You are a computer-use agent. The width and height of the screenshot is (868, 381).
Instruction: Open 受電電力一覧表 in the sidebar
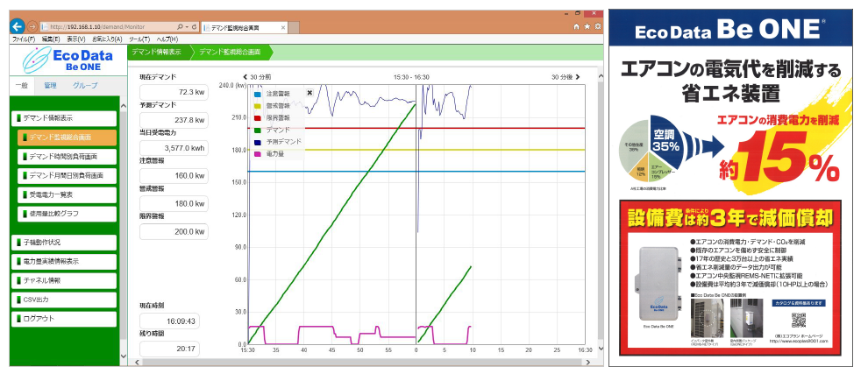(x=67, y=194)
